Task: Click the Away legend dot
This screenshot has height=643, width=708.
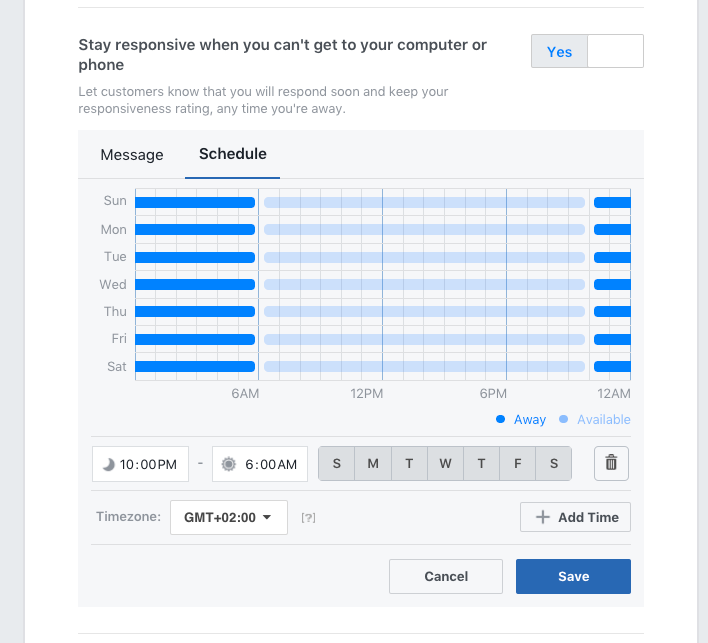Action: 500,419
